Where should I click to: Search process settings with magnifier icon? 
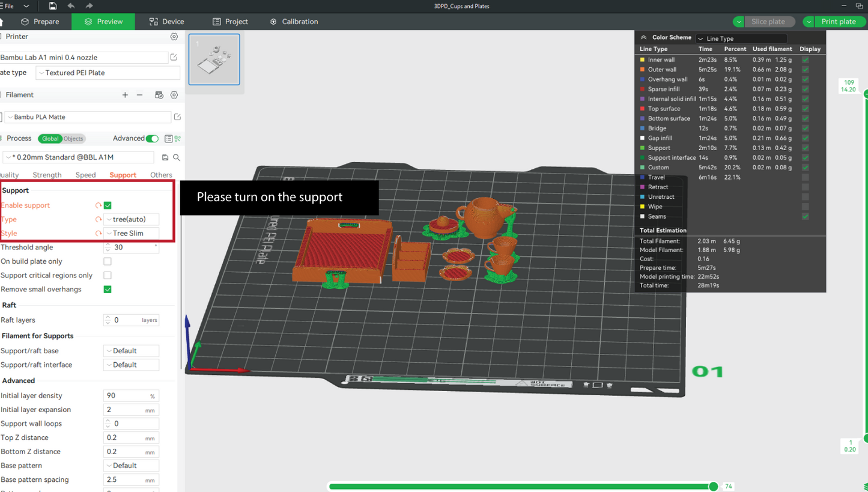pos(177,157)
